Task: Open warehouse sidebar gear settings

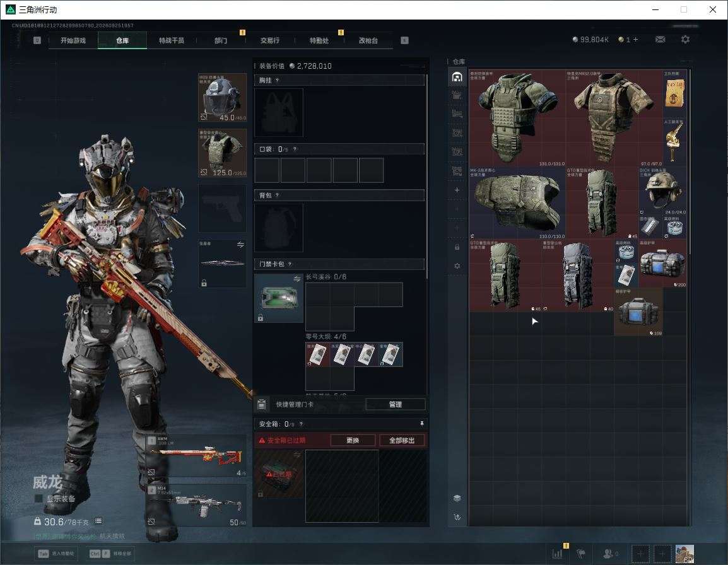Action: coord(457,266)
